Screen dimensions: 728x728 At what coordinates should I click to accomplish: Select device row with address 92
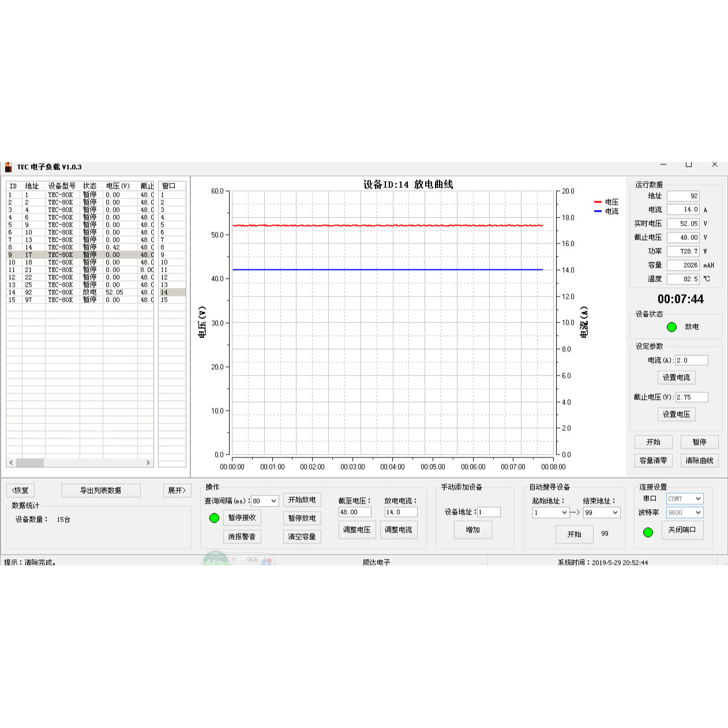coord(80,292)
